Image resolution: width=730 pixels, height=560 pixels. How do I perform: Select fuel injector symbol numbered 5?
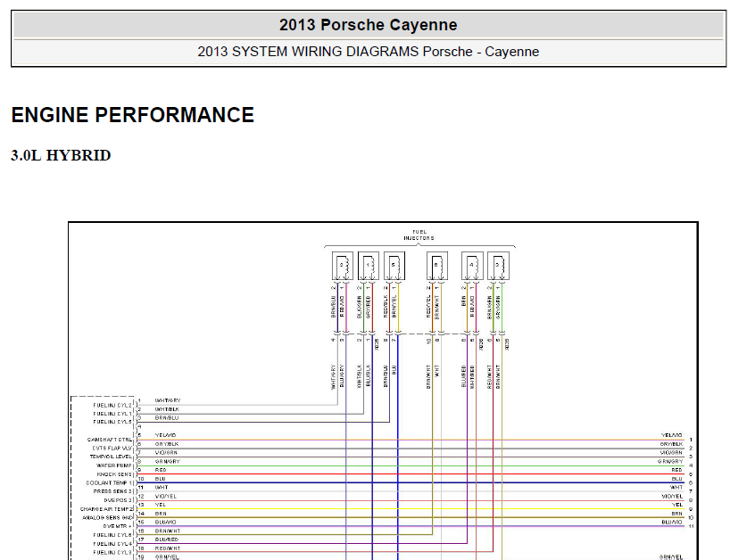click(x=394, y=266)
